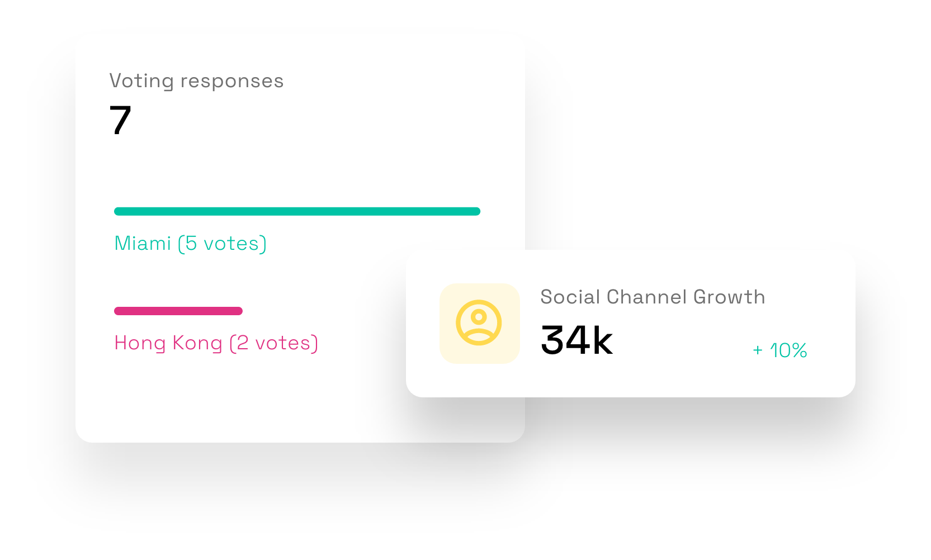Screen dimensions: 931x560
Task: Click the head circle inside the user icon
Action: pos(479,317)
